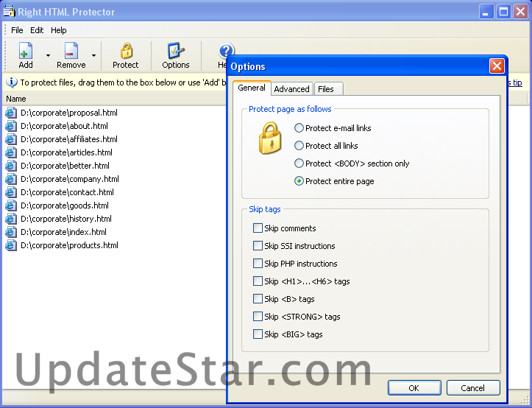
Task: Select D:\corporate\proposal.html in the list
Action: 69,113
